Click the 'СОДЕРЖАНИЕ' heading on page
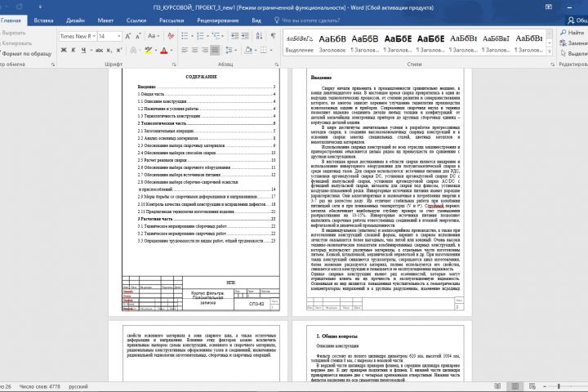This screenshot has width=588, height=392. pos(202,77)
